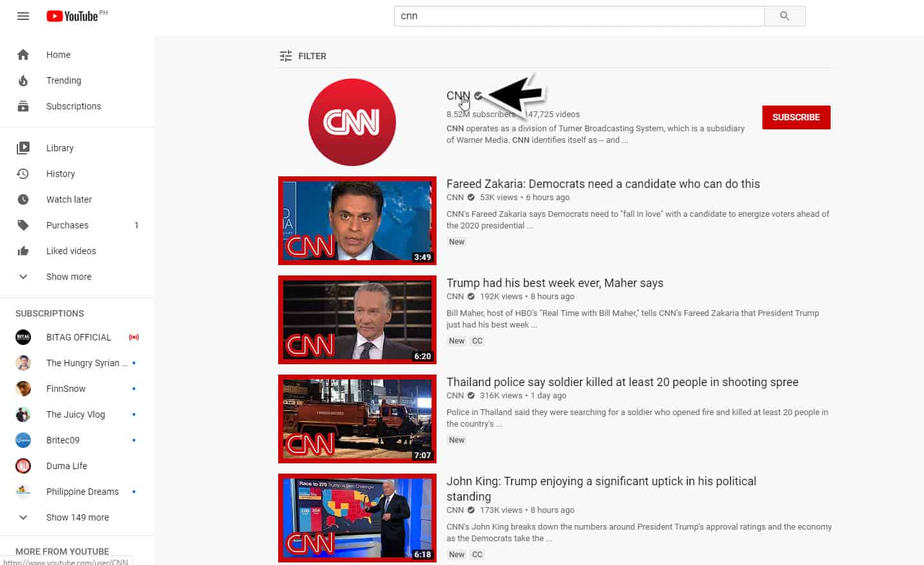Image resolution: width=924 pixels, height=565 pixels.
Task: Click the chevron beside Show 149 more
Action: pyautogui.click(x=23, y=517)
